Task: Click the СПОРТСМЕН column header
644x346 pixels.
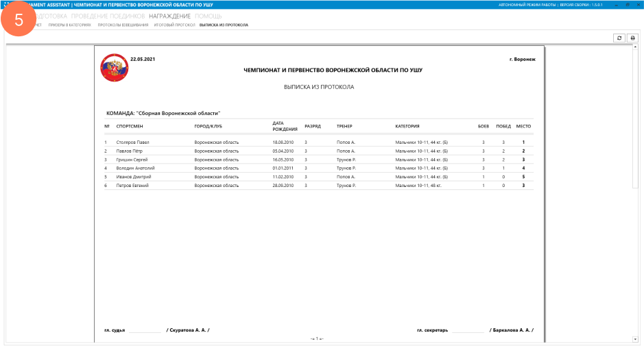Action: pyautogui.click(x=130, y=126)
